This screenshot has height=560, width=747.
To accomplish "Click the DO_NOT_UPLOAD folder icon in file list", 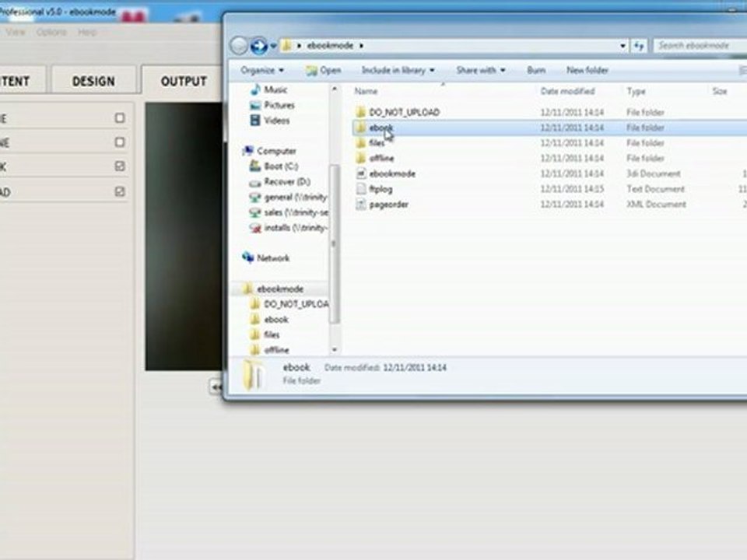I will click(x=360, y=112).
